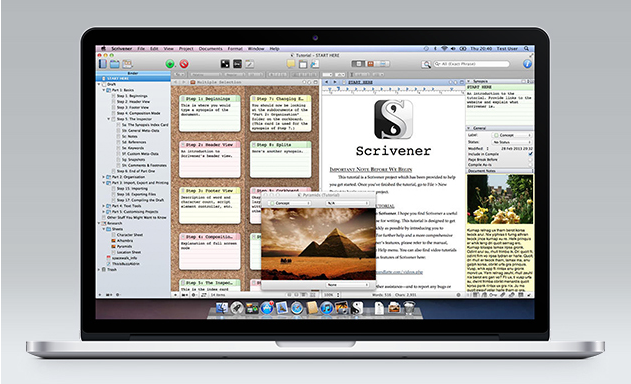631x384 pixels.
Task: Click the notepad with pencil toolbar icon
Action: coord(250,64)
